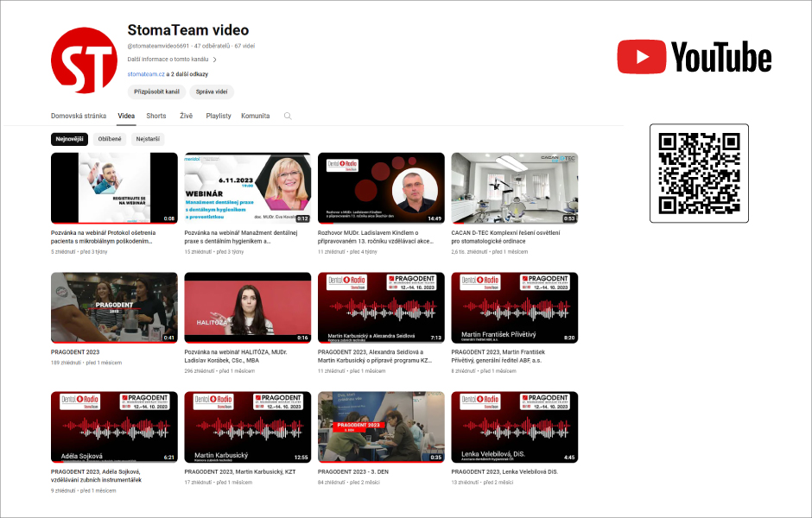Switch to the 'Živě' tab
The image size is (812, 518).
point(186,116)
